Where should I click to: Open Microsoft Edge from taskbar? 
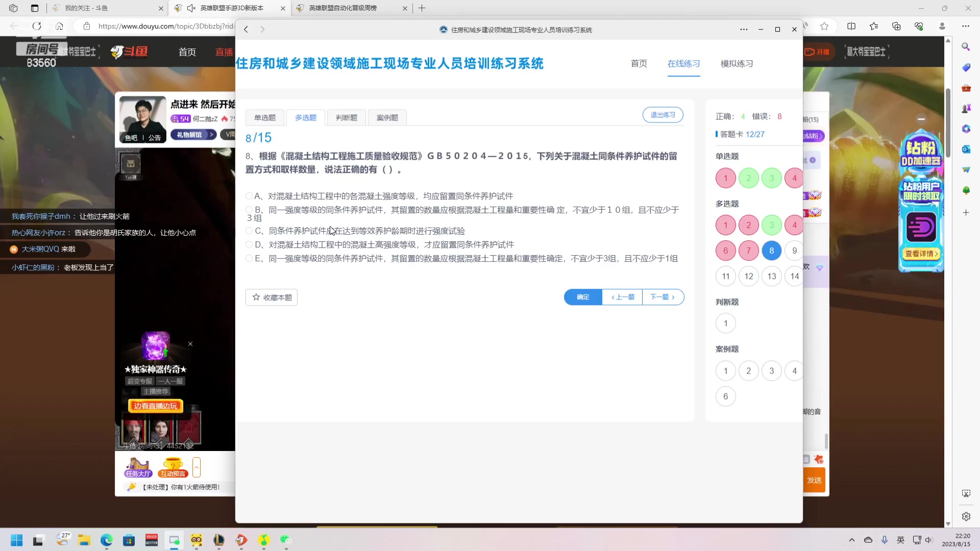pos(106,540)
